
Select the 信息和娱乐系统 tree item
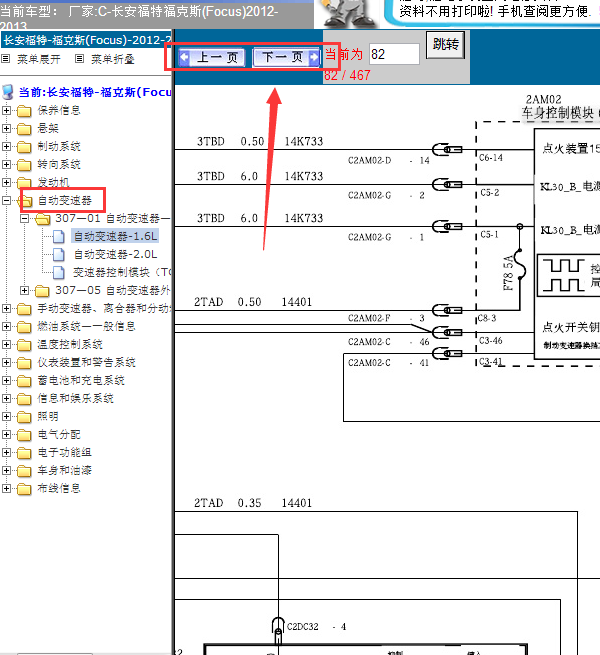pyautogui.click(x=75, y=399)
